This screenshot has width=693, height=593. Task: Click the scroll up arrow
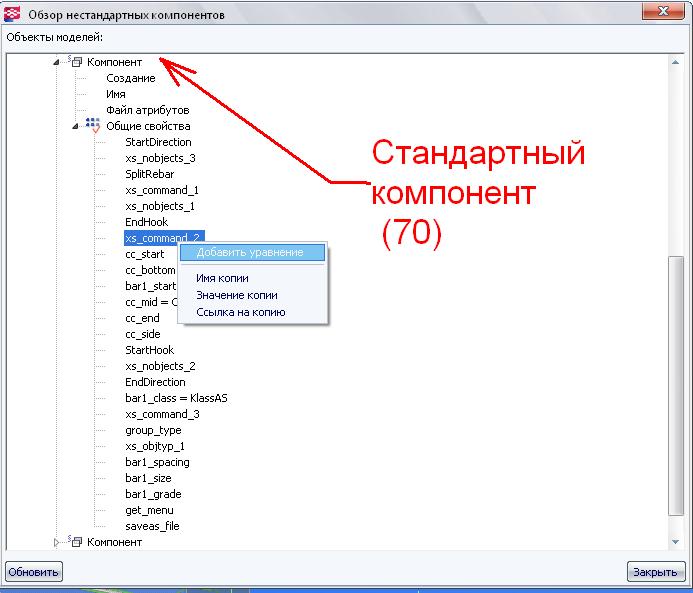click(x=678, y=62)
